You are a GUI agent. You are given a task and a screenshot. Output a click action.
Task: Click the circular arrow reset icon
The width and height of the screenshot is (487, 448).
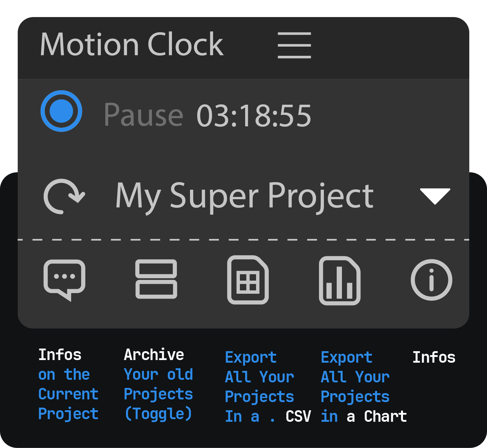pos(64,196)
